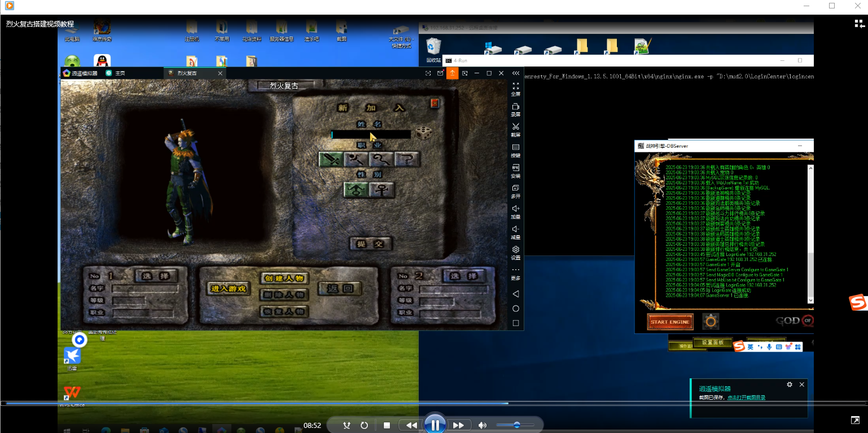
Task: Close the new character panel with red X
Action: (435, 103)
